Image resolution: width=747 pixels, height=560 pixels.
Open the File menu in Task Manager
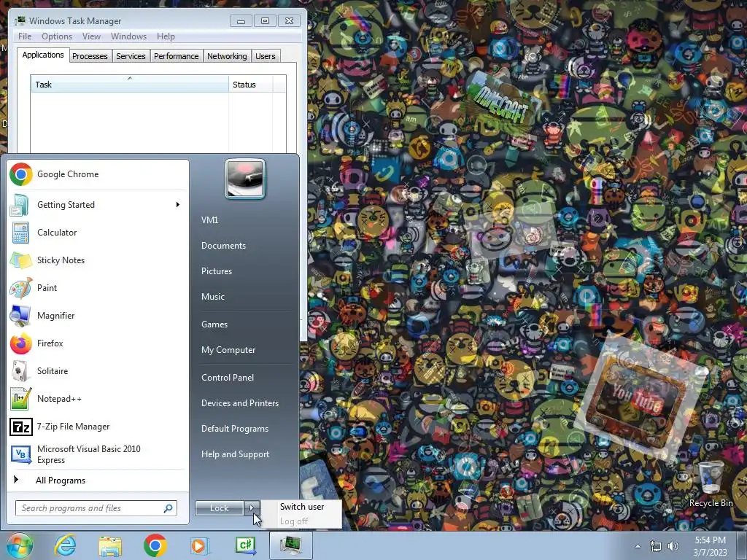(25, 36)
